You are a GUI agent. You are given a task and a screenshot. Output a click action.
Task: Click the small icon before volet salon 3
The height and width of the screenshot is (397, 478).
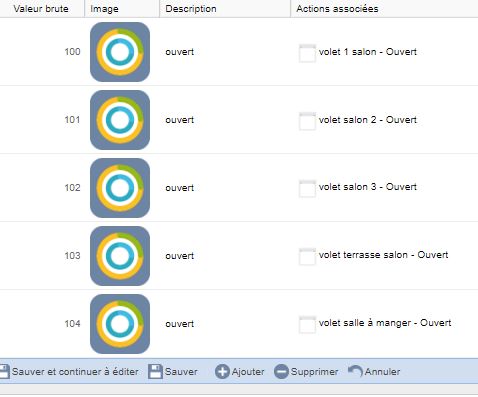coord(307,189)
